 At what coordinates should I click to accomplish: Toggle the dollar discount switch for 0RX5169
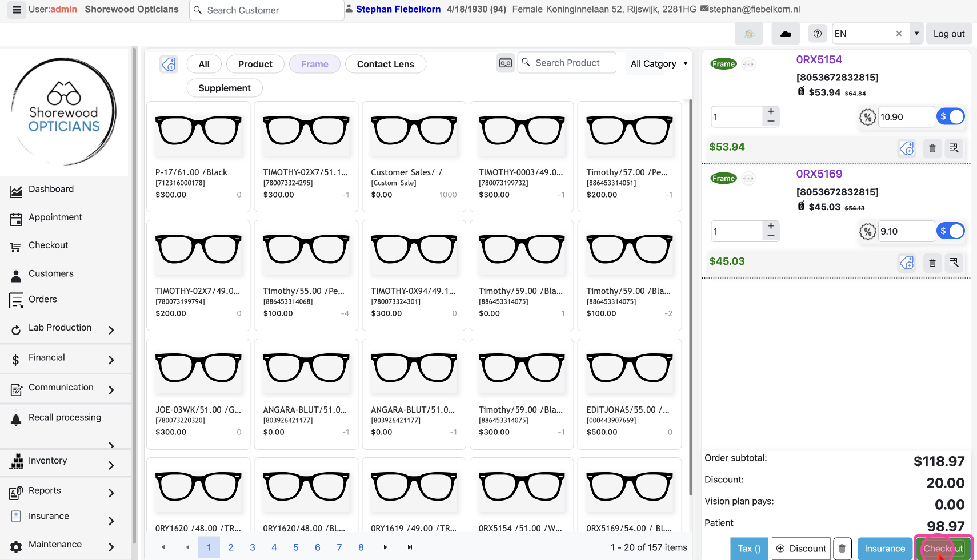click(951, 231)
